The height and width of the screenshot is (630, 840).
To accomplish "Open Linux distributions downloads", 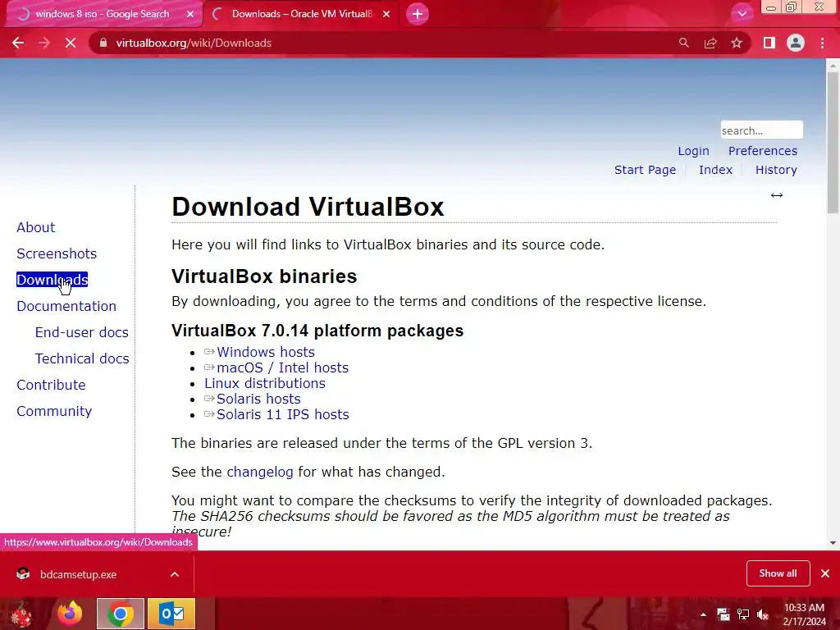I will [265, 383].
